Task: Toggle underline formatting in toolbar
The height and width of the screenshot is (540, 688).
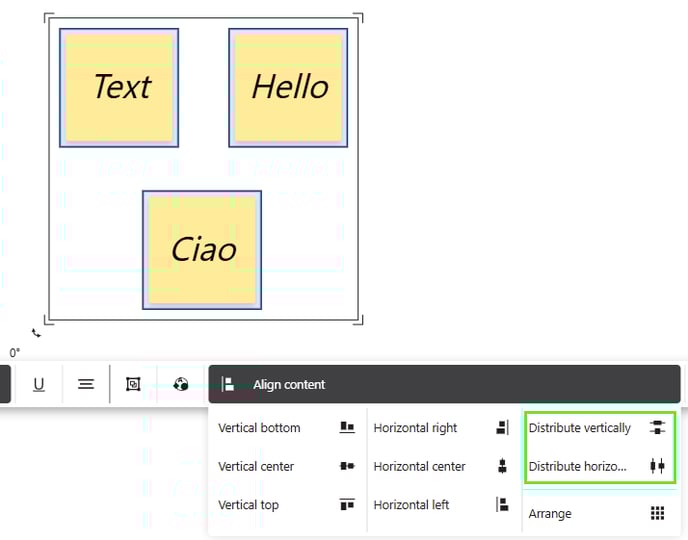Action: point(39,384)
